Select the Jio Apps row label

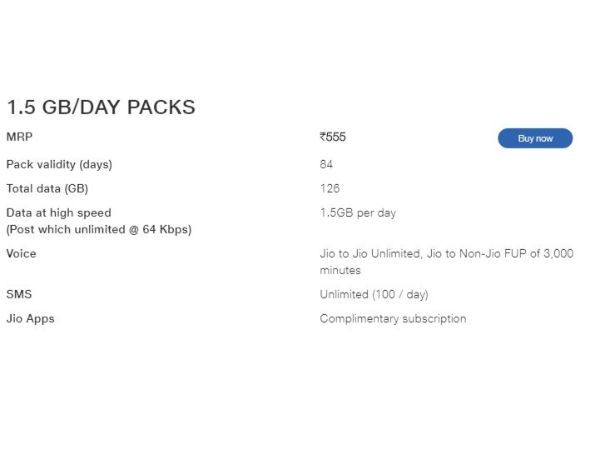click(x=30, y=319)
